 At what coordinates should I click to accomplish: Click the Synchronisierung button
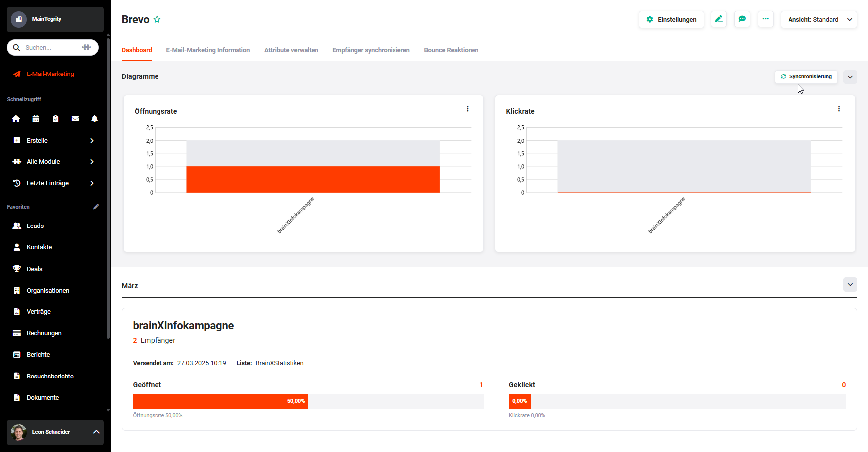(806, 77)
